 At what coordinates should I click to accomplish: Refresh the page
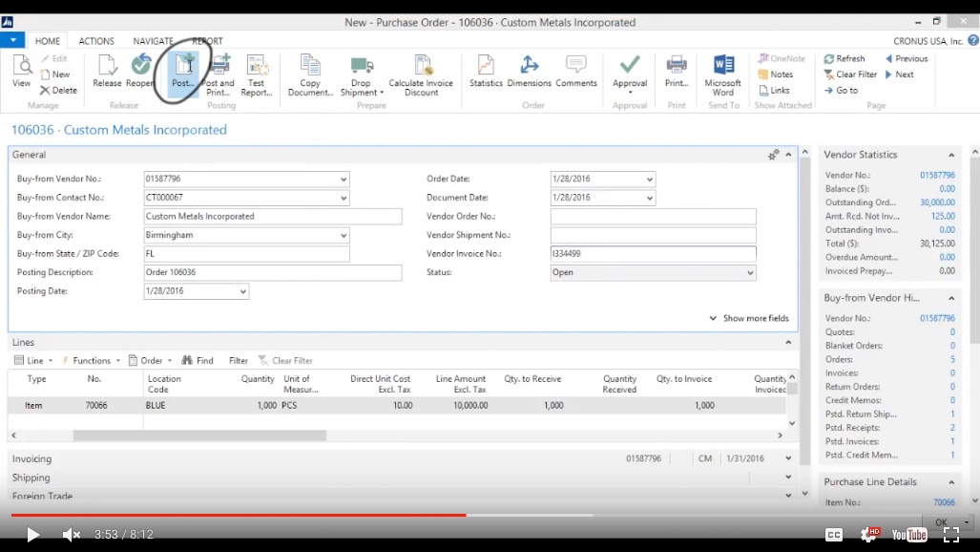click(x=844, y=58)
